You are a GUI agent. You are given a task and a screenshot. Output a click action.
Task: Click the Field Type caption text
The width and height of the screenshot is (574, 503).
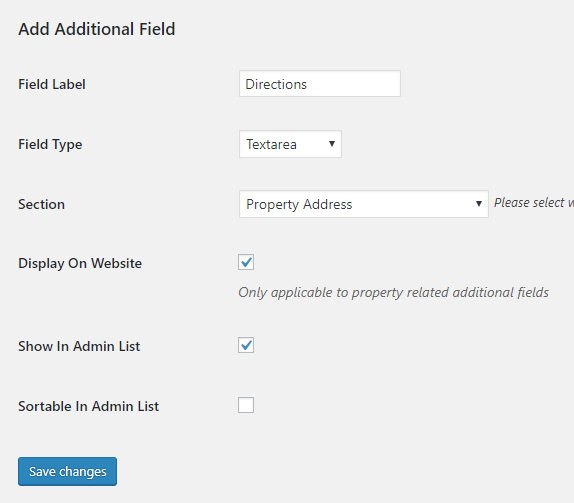pyautogui.click(x=50, y=145)
